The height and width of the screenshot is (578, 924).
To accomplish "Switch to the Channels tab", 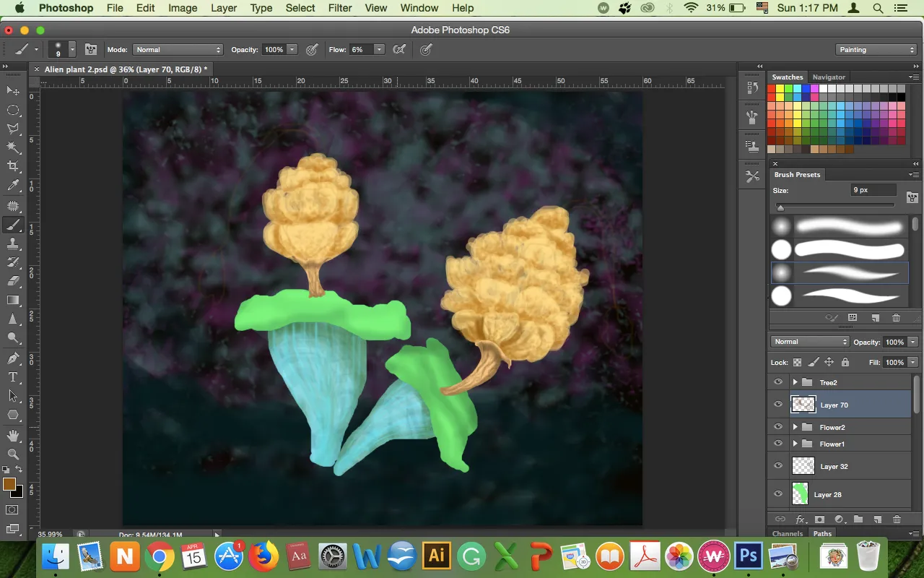I will pos(788,534).
